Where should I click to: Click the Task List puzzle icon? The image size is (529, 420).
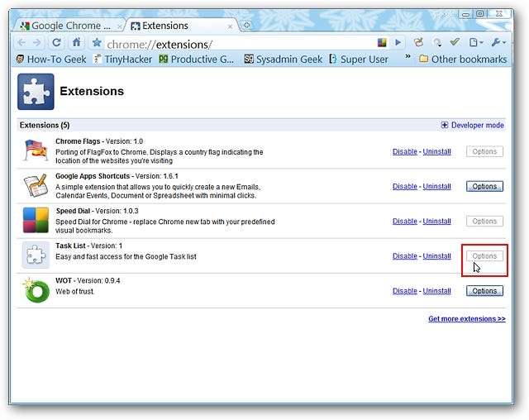pyautogui.click(x=36, y=255)
